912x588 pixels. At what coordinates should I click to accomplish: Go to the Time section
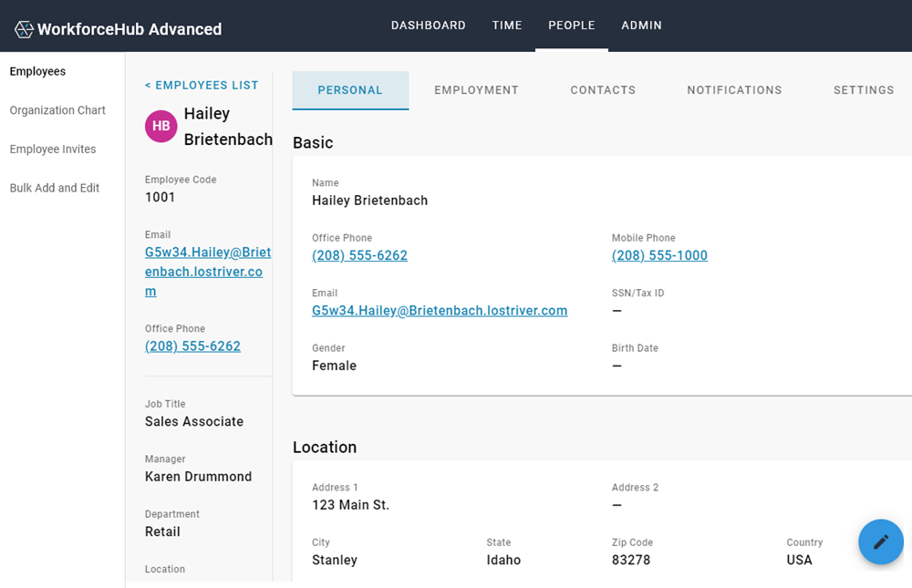click(x=507, y=26)
